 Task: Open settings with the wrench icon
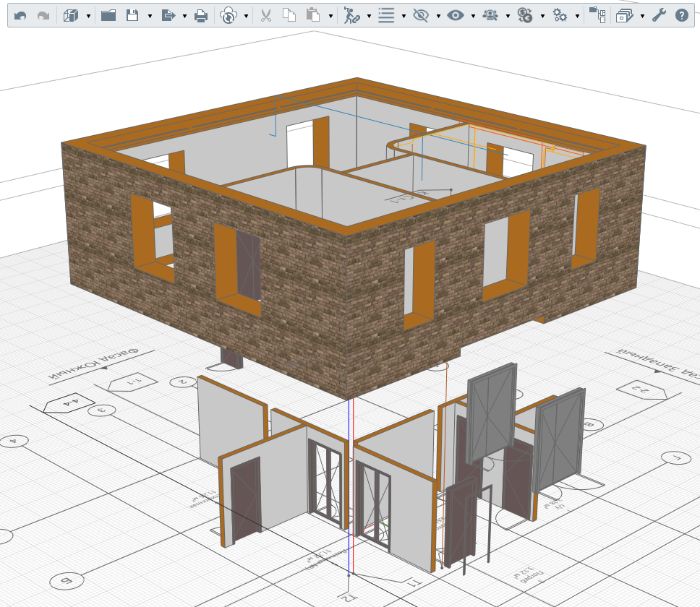click(659, 16)
